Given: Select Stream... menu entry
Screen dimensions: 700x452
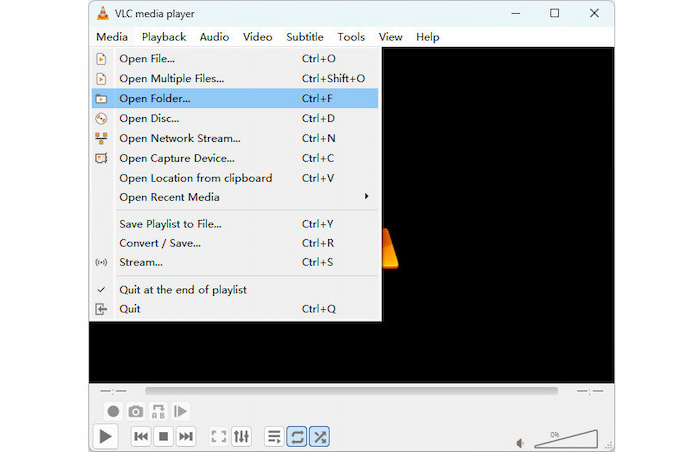Looking at the screenshot, I should [x=235, y=262].
